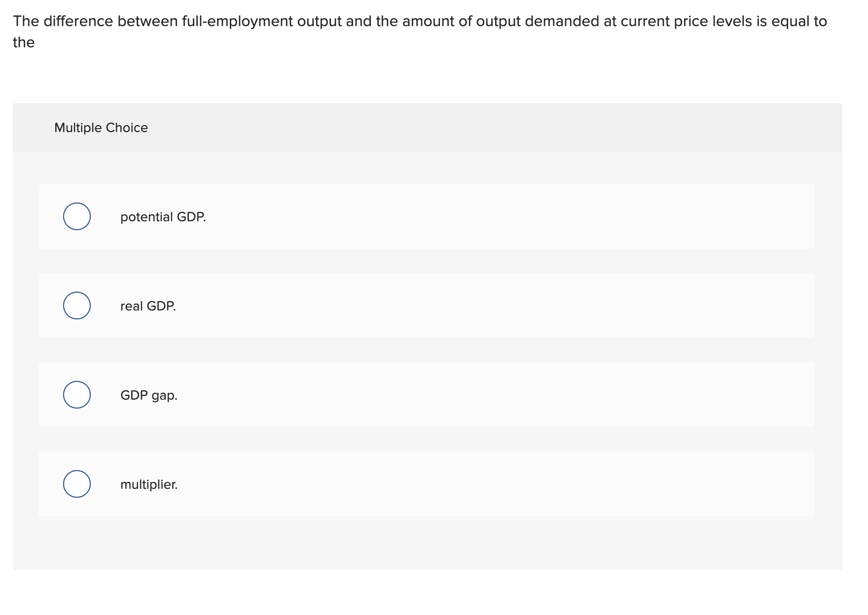
Task: Click the label text potential GDP
Action: pos(163,216)
